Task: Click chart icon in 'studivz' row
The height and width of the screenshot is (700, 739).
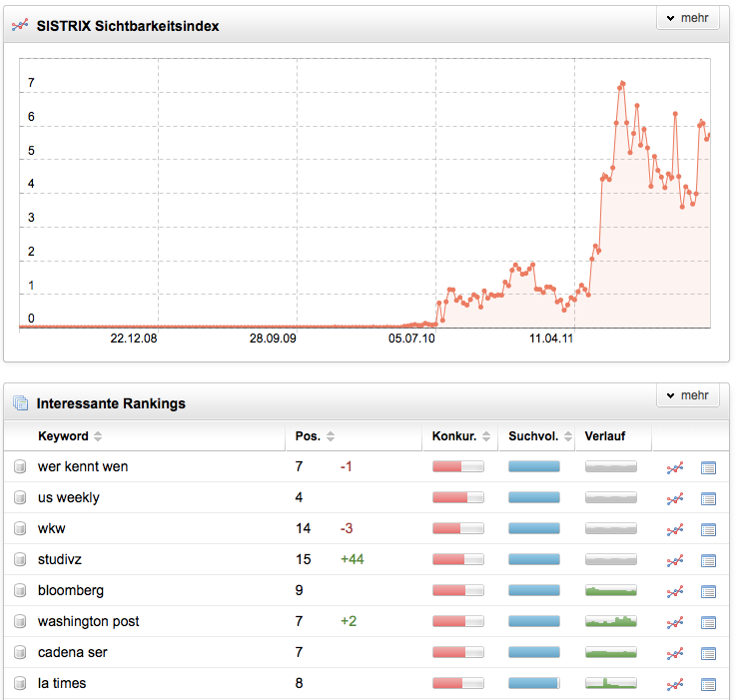Action: pyautogui.click(x=676, y=560)
